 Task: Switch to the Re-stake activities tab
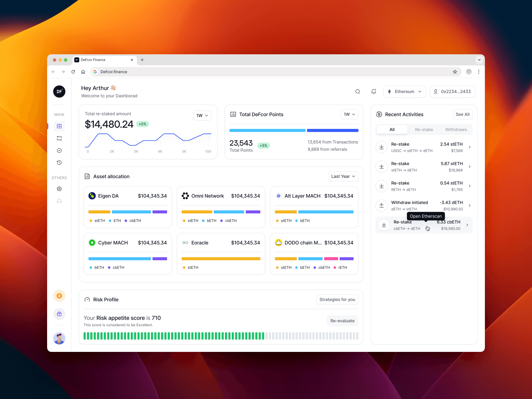[x=424, y=129]
